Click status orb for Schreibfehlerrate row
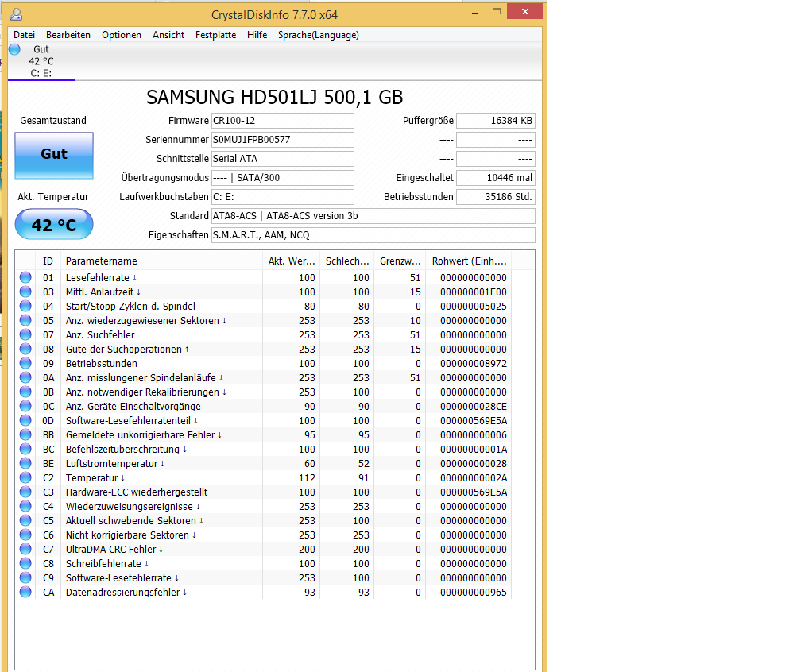The width and height of the screenshot is (801, 672). click(x=25, y=563)
